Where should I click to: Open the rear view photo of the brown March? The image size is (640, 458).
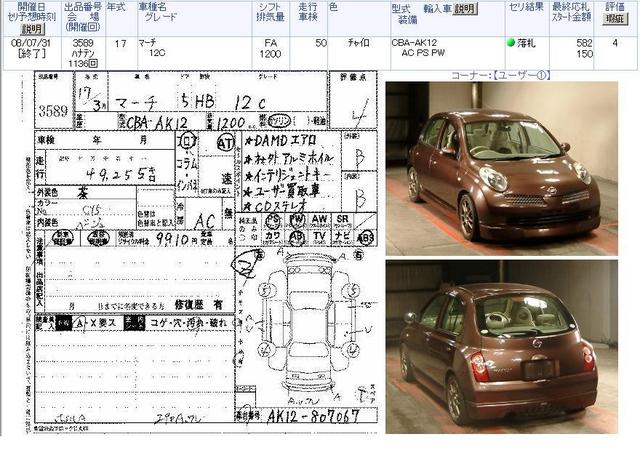coord(502,347)
